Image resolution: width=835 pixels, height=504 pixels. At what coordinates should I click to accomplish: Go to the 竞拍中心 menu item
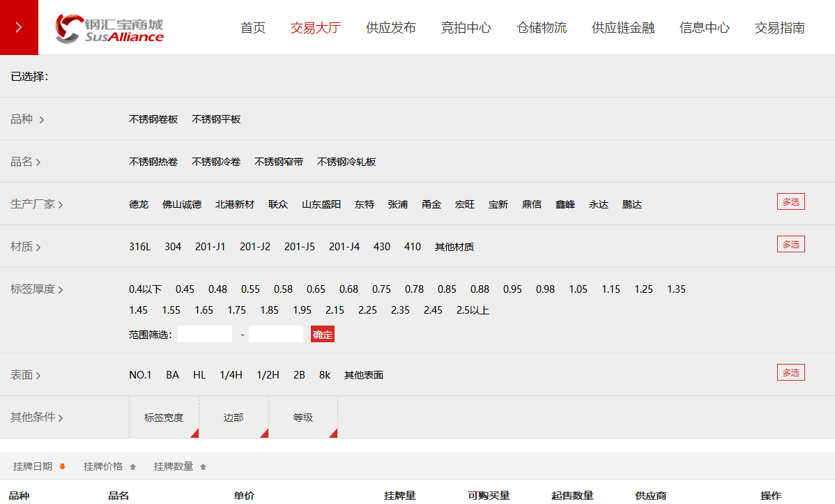click(x=466, y=28)
